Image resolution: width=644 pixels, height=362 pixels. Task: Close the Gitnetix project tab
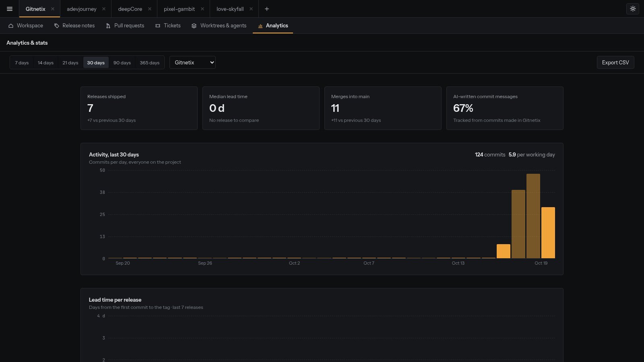tap(53, 9)
